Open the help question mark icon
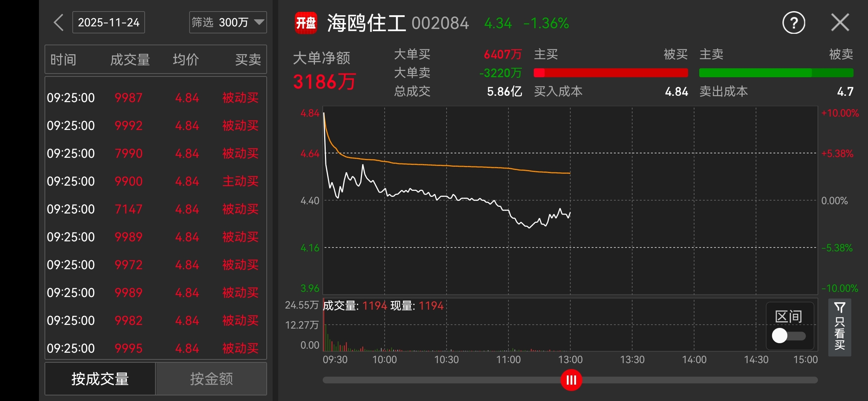 pos(793,23)
